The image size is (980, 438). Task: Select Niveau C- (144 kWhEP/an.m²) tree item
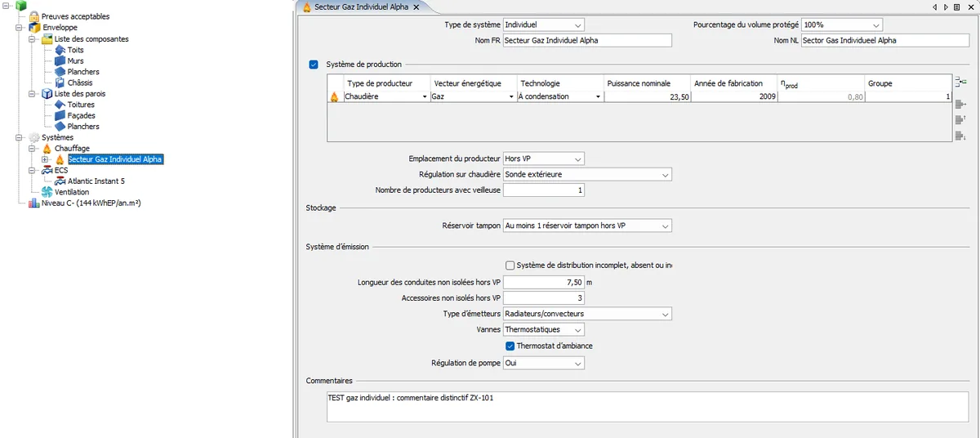[91, 203]
